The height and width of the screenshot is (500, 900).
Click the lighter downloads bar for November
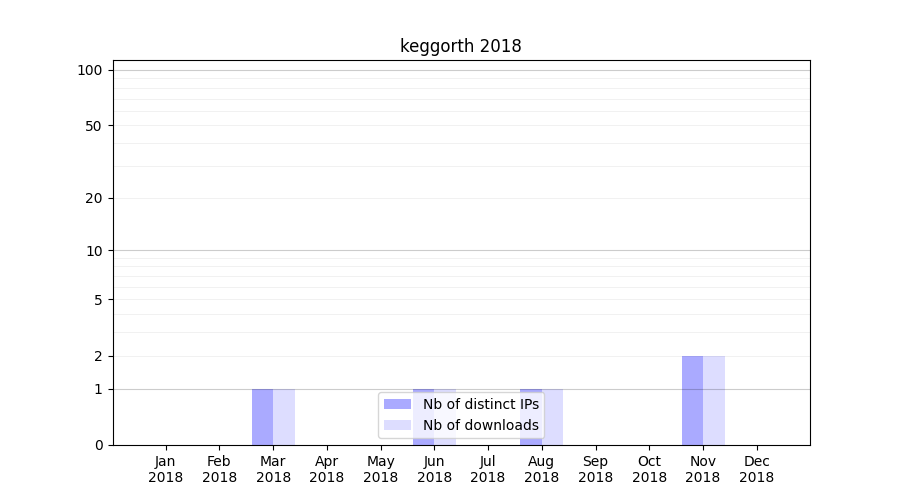[714, 400]
